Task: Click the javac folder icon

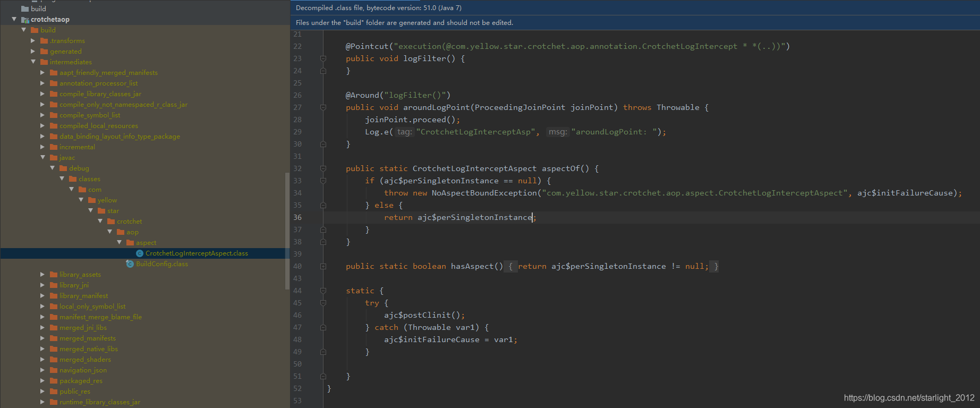Action: point(54,158)
